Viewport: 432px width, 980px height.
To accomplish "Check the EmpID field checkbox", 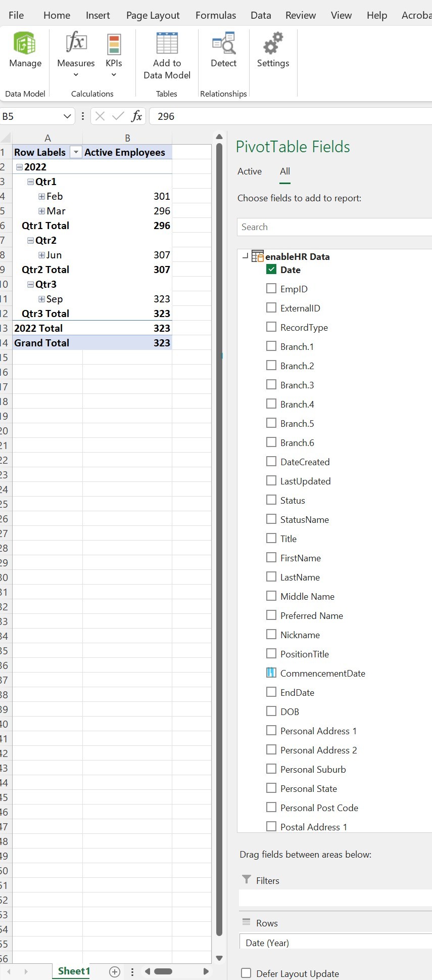I will [x=271, y=288].
